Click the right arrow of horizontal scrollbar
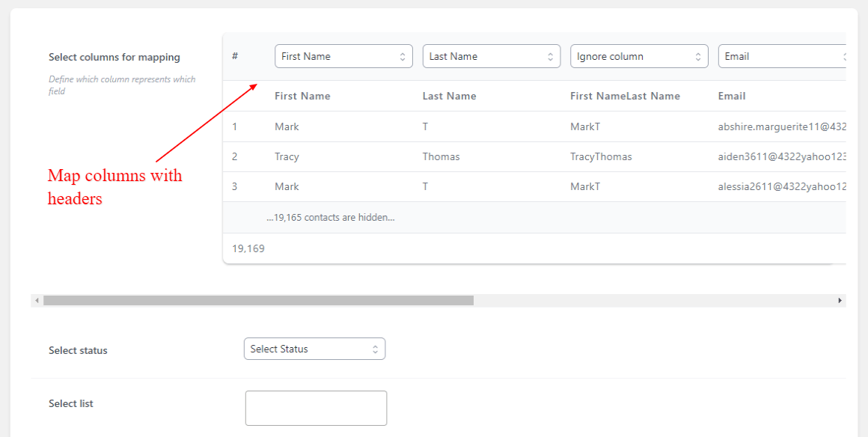 (x=840, y=300)
